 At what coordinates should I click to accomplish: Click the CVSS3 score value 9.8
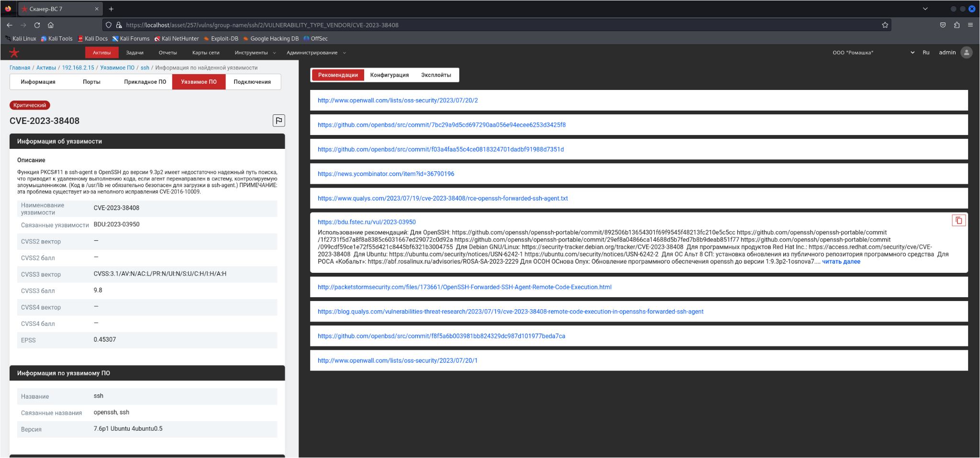click(x=98, y=290)
